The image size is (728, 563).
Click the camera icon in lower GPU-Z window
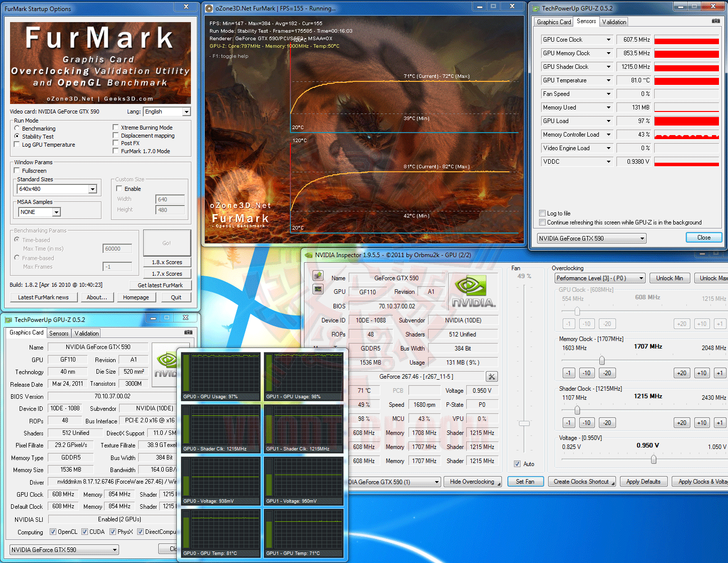click(188, 332)
